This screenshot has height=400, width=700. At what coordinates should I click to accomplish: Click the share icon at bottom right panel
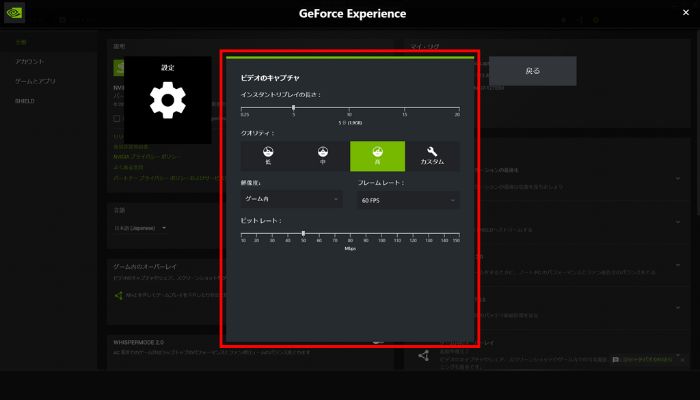click(423, 356)
